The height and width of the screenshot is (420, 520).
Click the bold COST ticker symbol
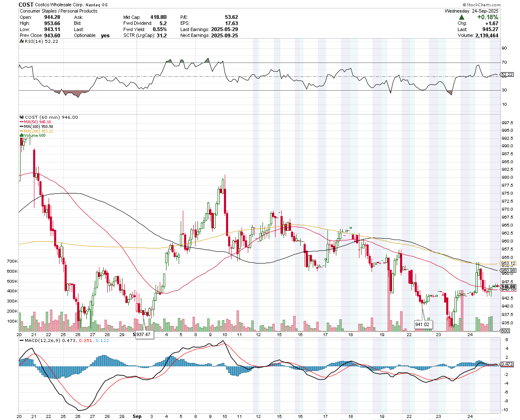pos(26,5)
